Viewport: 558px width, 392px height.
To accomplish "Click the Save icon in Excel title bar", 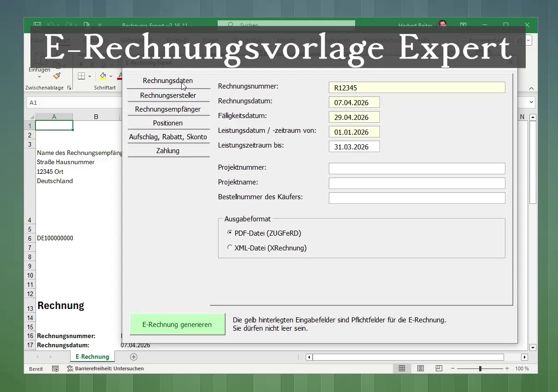I will tap(37, 25).
